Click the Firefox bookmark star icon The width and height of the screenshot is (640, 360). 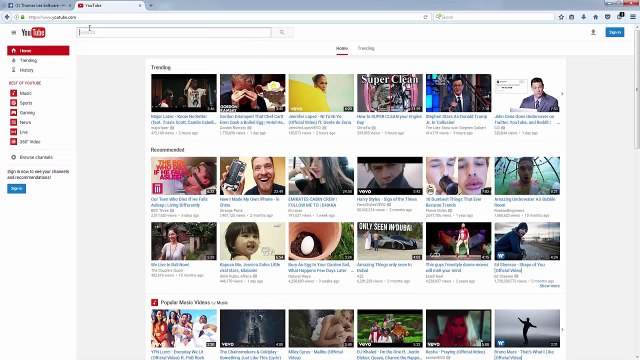pos(561,17)
